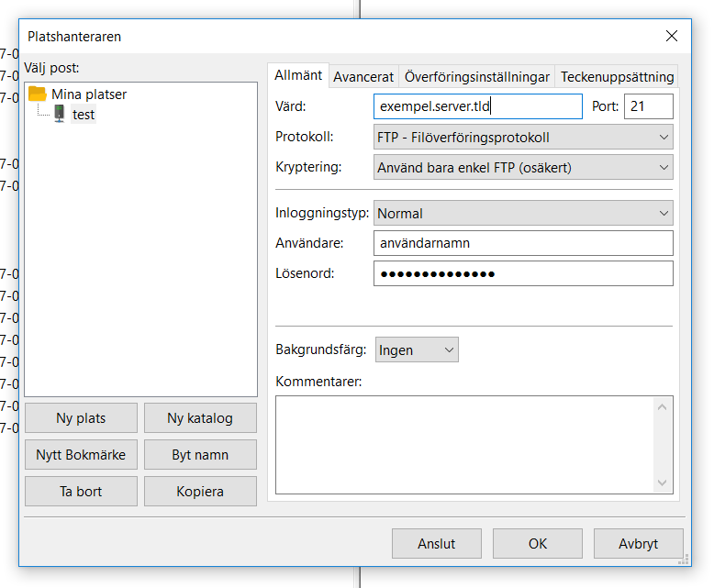Open the Inloggningstyp dropdown
Viewport: 714px width, 588px height.
point(523,213)
